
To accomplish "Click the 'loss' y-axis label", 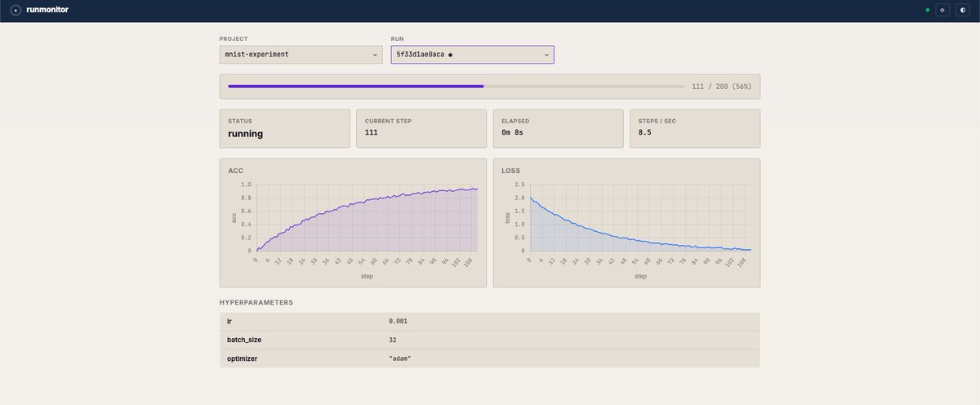I will click(507, 218).
